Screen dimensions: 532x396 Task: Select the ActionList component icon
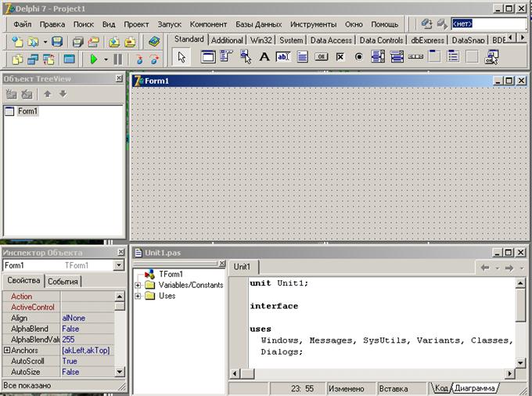click(491, 56)
